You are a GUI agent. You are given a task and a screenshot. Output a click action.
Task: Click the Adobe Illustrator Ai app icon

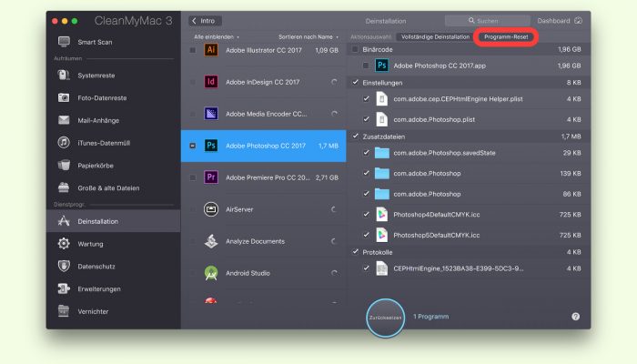tap(211, 50)
